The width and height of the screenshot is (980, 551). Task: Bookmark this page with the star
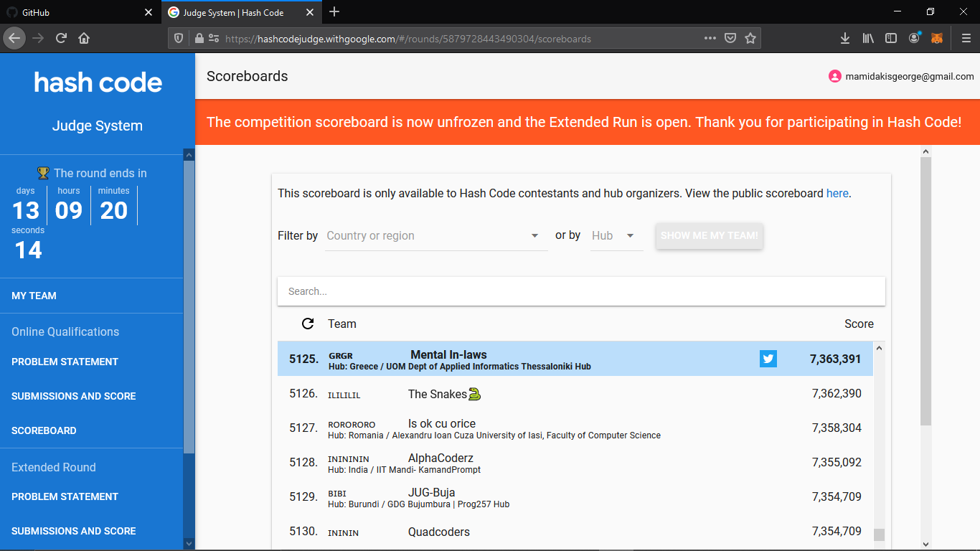(750, 39)
